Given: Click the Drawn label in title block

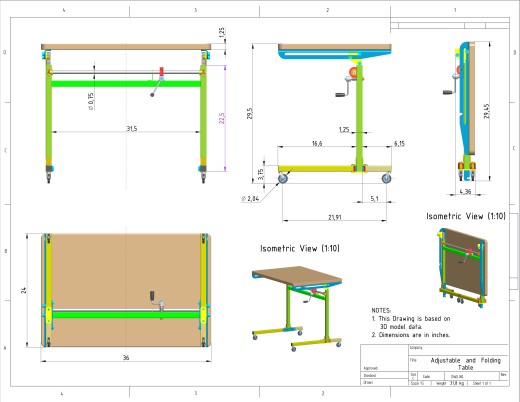Looking at the screenshot, I should 368,382.
